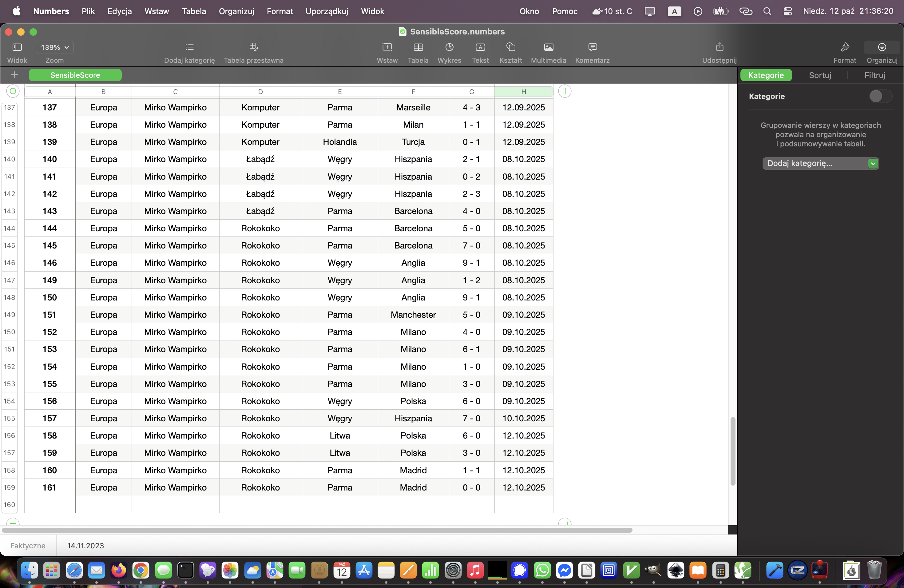Image resolution: width=904 pixels, height=588 pixels.
Task: Switch to the Sortuj tab
Action: pos(820,75)
